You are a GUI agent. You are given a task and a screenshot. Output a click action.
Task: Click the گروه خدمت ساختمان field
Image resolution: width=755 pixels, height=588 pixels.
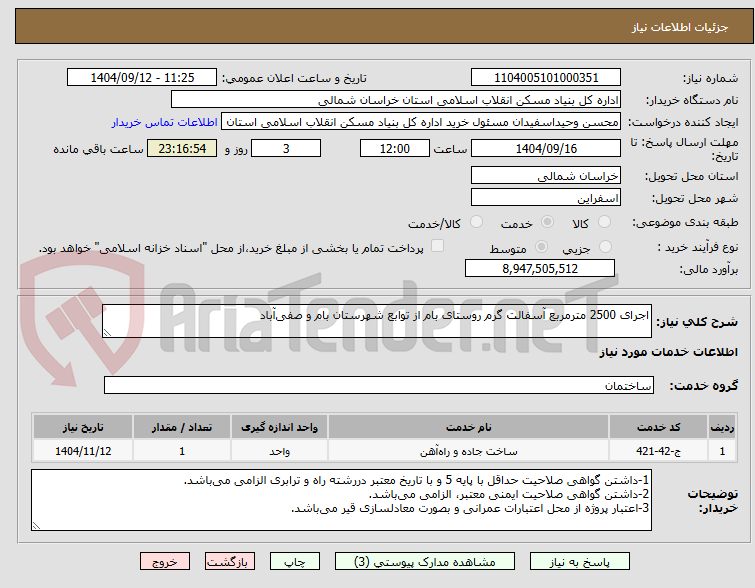[378, 385]
